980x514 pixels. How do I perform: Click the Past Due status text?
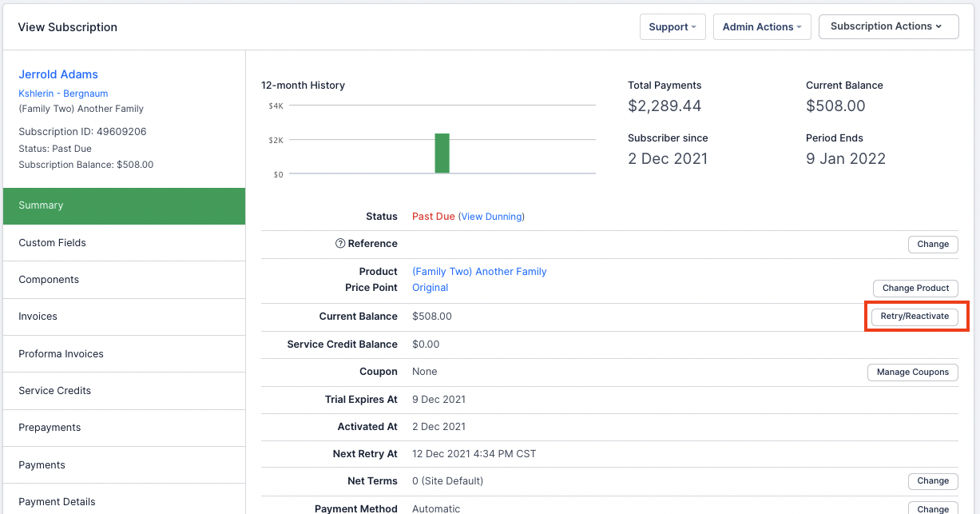click(x=434, y=217)
